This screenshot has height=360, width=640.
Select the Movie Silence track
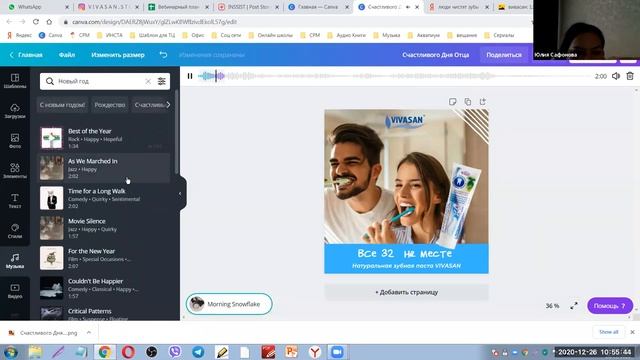(x=104, y=228)
